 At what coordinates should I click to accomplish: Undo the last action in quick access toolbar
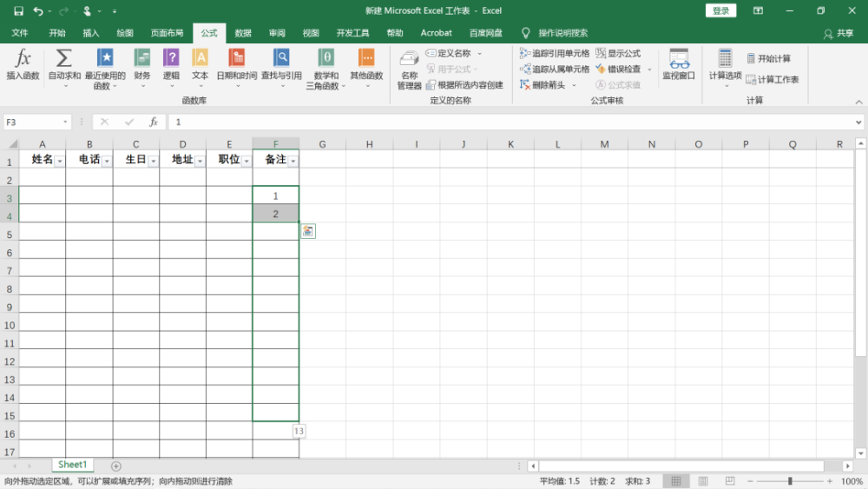(x=37, y=10)
